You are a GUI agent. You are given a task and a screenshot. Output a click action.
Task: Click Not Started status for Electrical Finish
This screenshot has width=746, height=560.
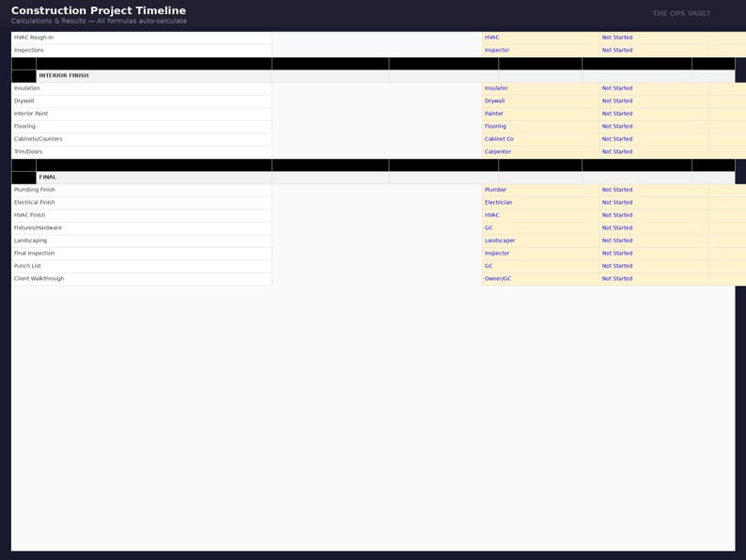pos(654,203)
